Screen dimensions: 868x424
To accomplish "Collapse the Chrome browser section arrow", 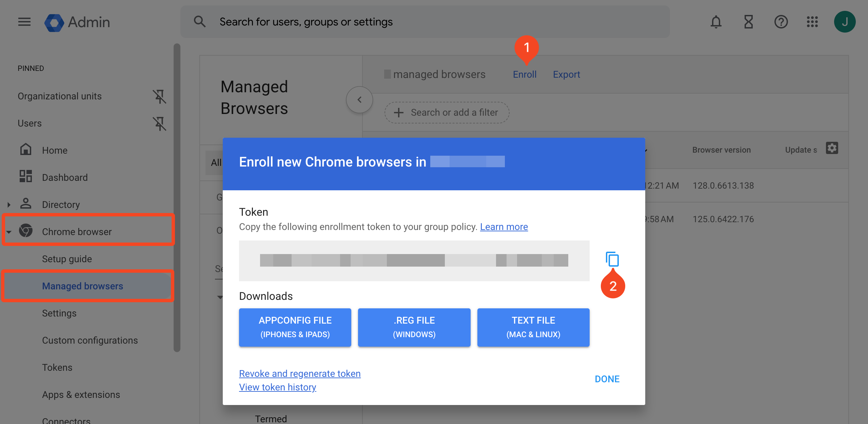I will pos(9,232).
